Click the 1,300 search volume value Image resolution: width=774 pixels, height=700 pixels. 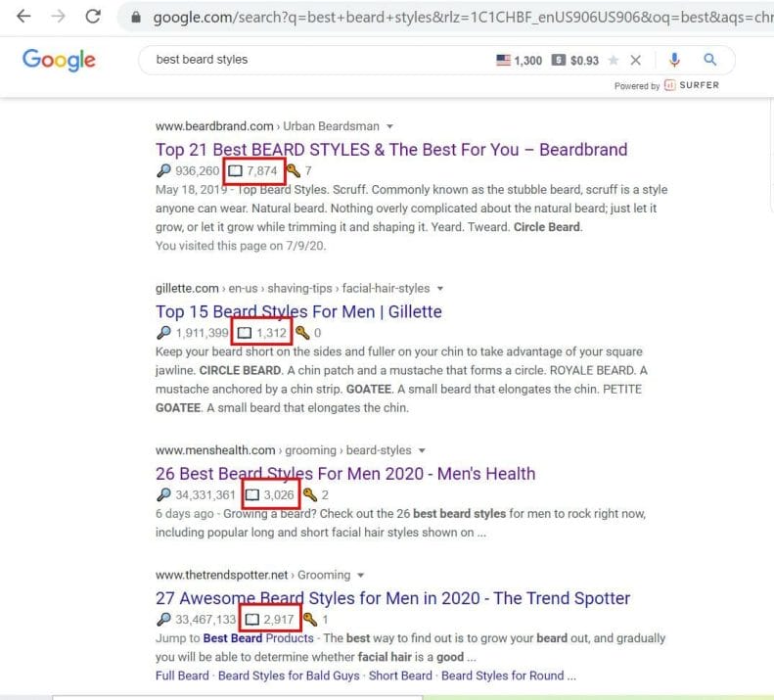click(x=528, y=61)
